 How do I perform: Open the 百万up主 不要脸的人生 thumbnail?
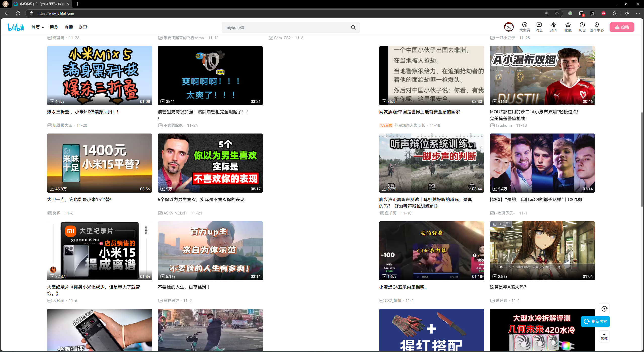point(210,251)
